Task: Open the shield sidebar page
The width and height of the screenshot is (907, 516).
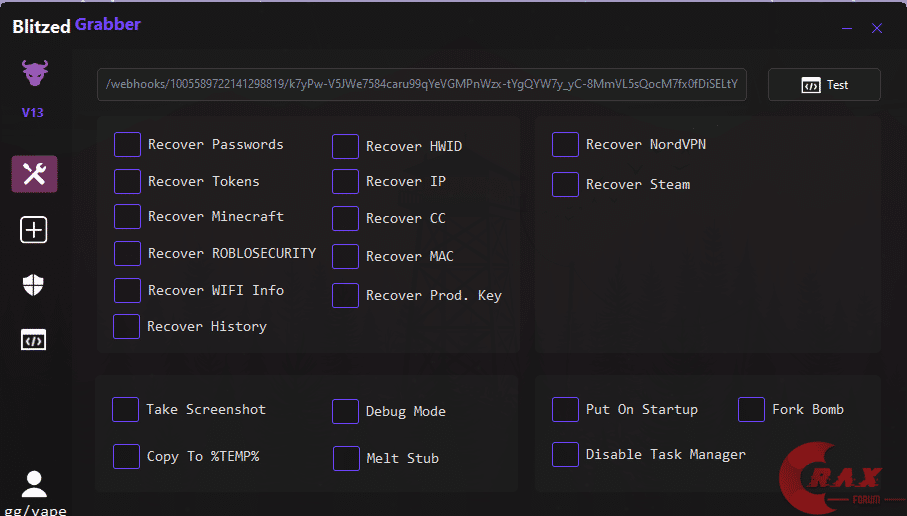Action: [34, 285]
